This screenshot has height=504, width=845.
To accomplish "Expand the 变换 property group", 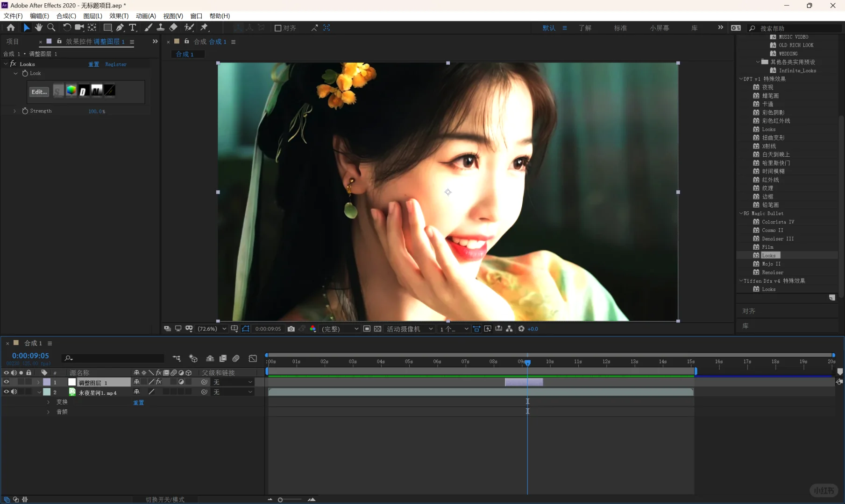I will (48, 402).
